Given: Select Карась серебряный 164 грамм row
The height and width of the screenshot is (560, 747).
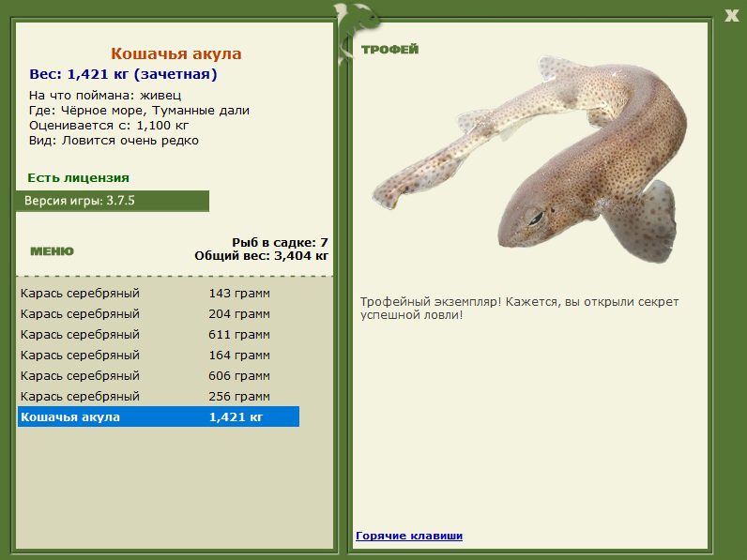Looking at the screenshot, I should (159, 356).
